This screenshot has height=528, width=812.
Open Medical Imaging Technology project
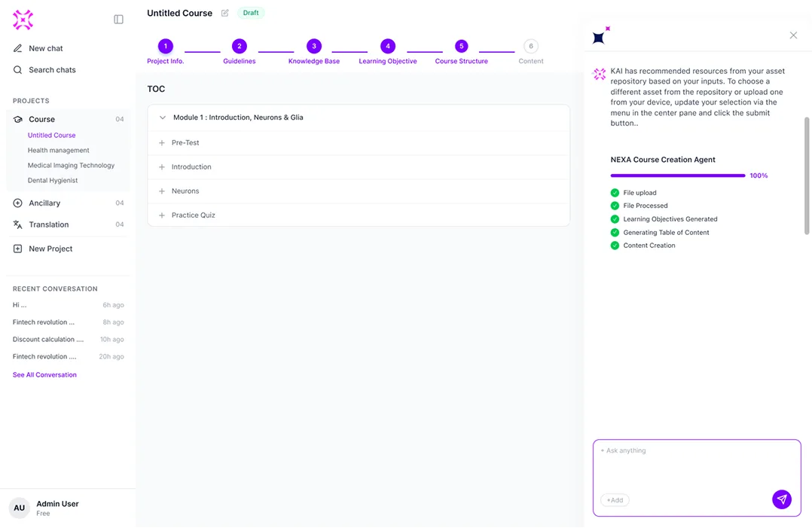[71, 165]
